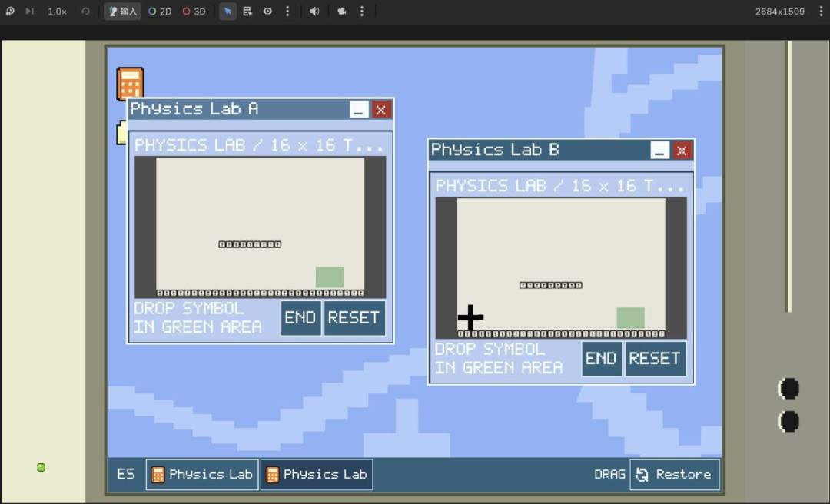The height and width of the screenshot is (504, 830).
Task: Minimize the Physics Lab A window
Action: 359,110
